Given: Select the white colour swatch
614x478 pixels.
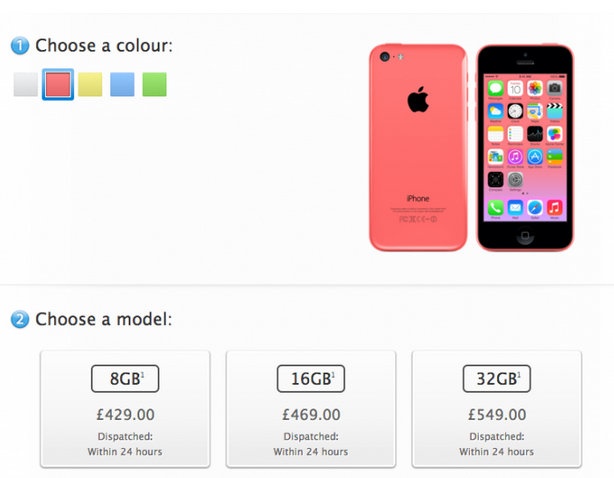Looking at the screenshot, I should point(25,84).
